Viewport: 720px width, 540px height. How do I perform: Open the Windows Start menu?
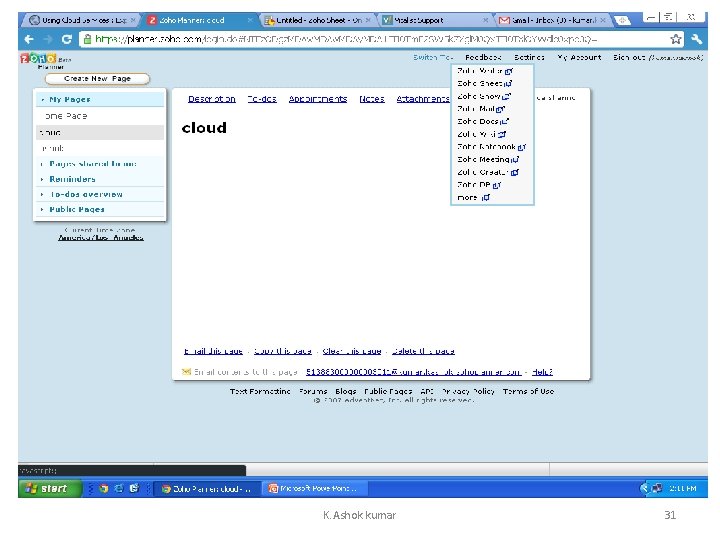50,489
